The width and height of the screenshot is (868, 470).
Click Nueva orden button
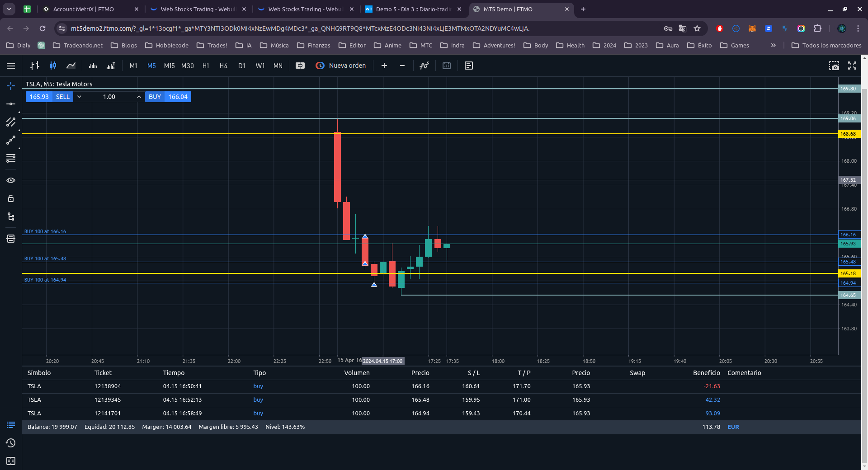341,66
